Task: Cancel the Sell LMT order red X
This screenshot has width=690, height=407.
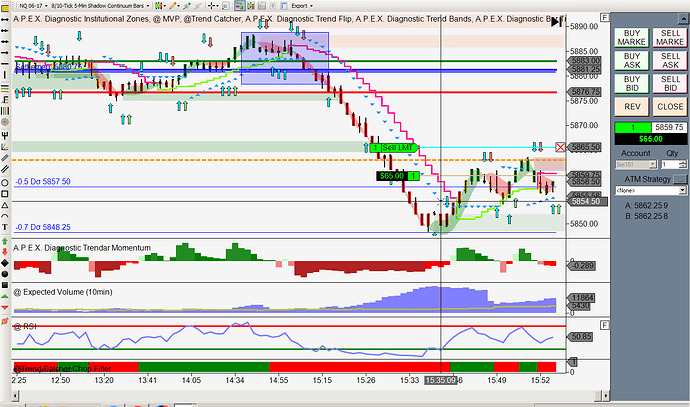Action: (x=560, y=147)
